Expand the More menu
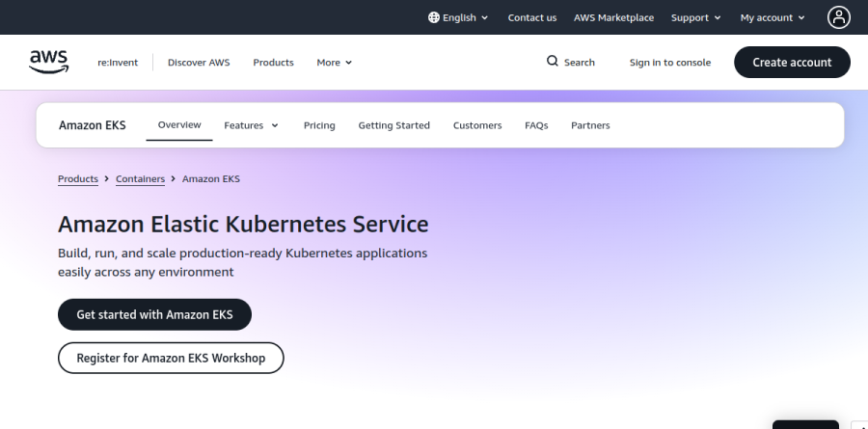The height and width of the screenshot is (429, 868). click(x=335, y=63)
